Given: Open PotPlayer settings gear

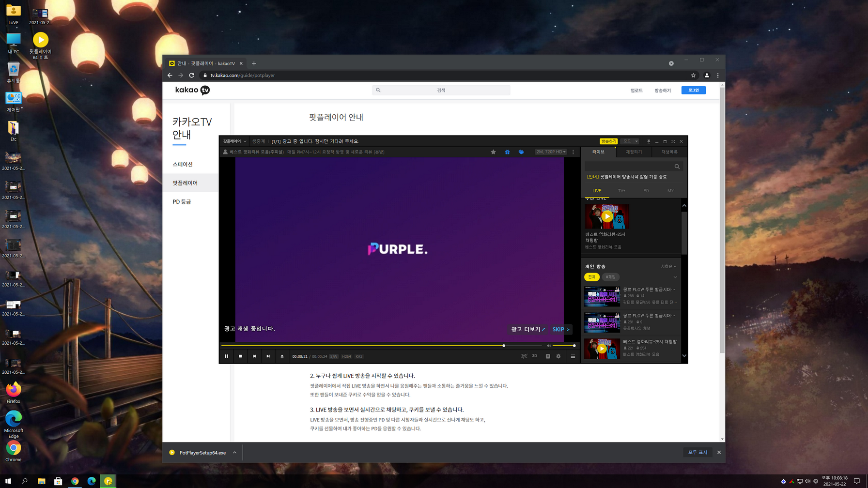Looking at the screenshot, I should pyautogui.click(x=558, y=356).
